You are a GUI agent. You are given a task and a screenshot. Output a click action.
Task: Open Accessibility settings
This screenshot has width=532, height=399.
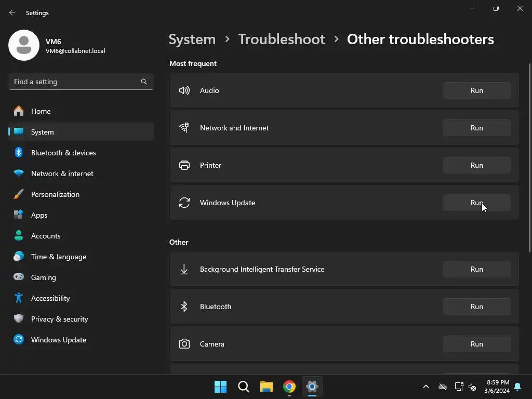[x=81, y=298]
